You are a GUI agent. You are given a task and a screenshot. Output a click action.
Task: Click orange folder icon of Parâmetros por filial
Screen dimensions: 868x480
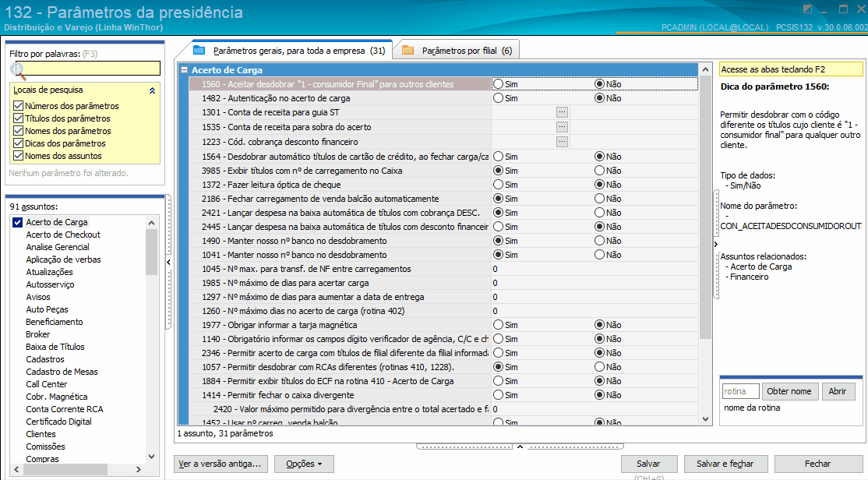[408, 51]
